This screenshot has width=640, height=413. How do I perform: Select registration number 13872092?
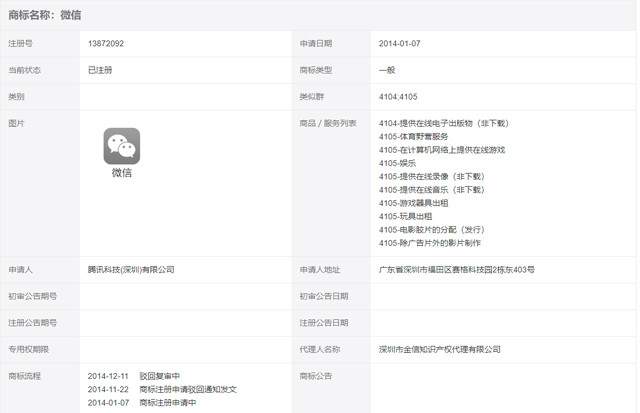point(106,44)
